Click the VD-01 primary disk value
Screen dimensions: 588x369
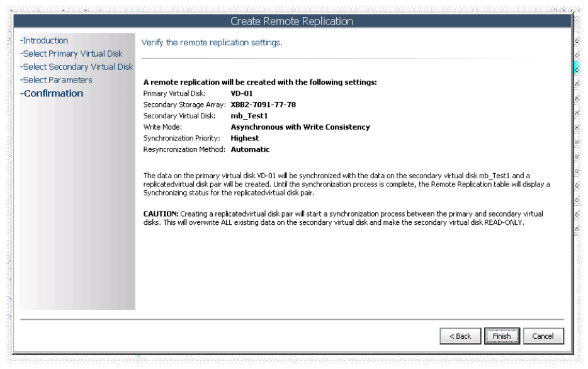pos(242,93)
